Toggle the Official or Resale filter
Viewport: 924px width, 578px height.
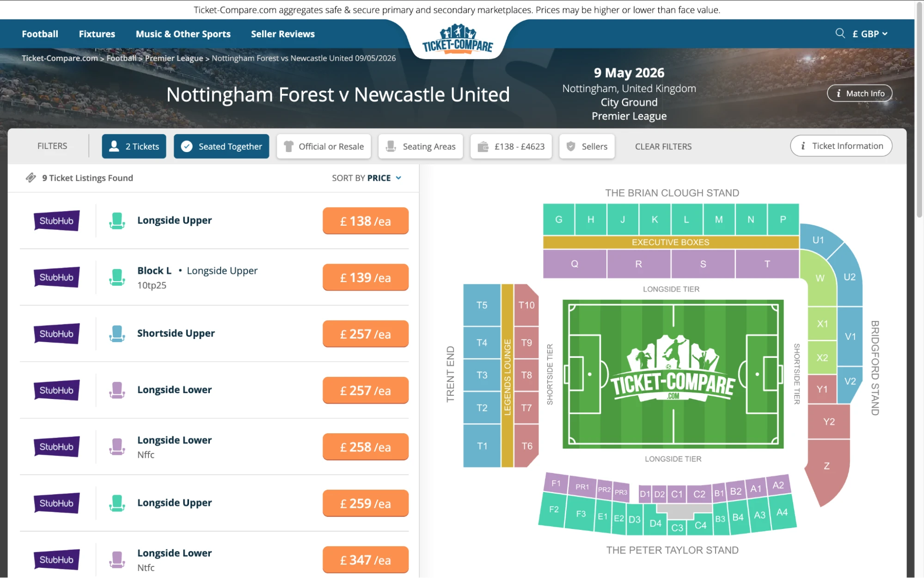pos(324,146)
